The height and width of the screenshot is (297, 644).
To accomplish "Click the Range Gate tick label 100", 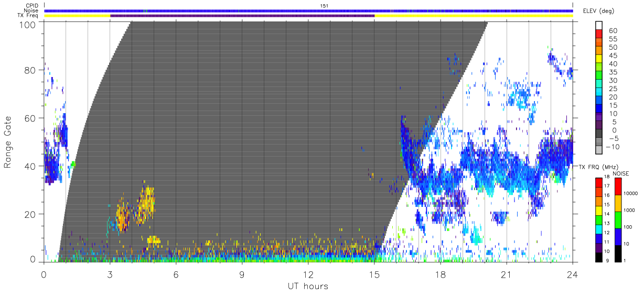I will [28, 24].
